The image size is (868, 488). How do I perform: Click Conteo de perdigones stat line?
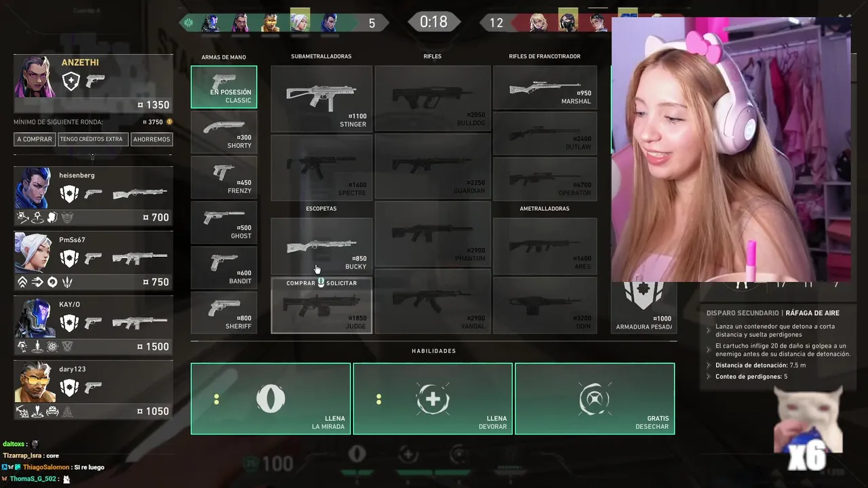coord(751,377)
